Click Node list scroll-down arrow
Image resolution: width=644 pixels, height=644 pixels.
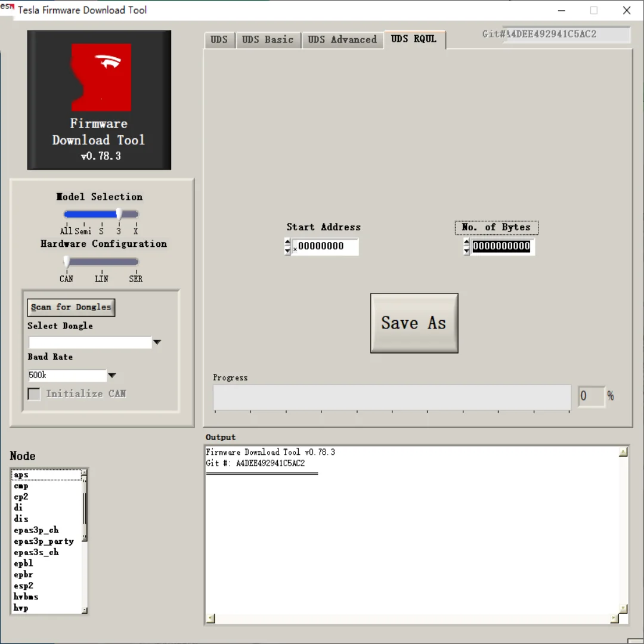click(84, 611)
